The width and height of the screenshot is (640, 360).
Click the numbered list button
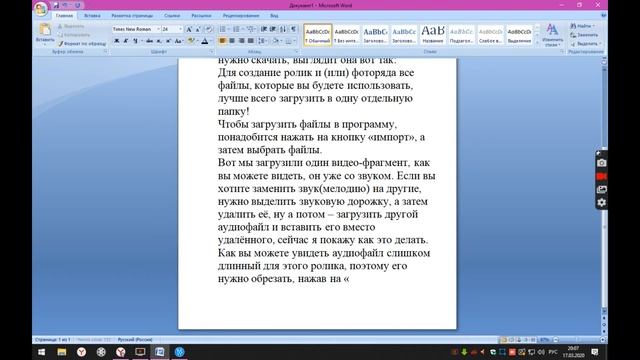click(x=236, y=29)
